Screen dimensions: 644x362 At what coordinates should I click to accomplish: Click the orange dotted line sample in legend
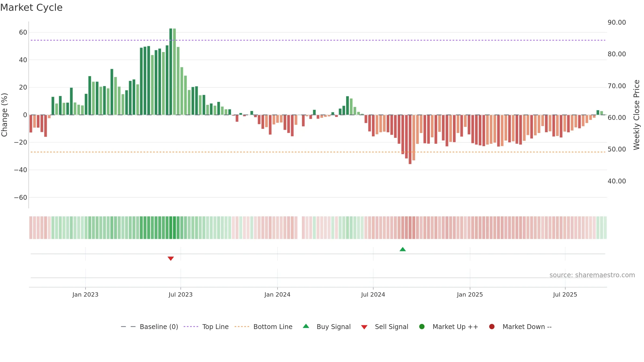click(242, 327)
